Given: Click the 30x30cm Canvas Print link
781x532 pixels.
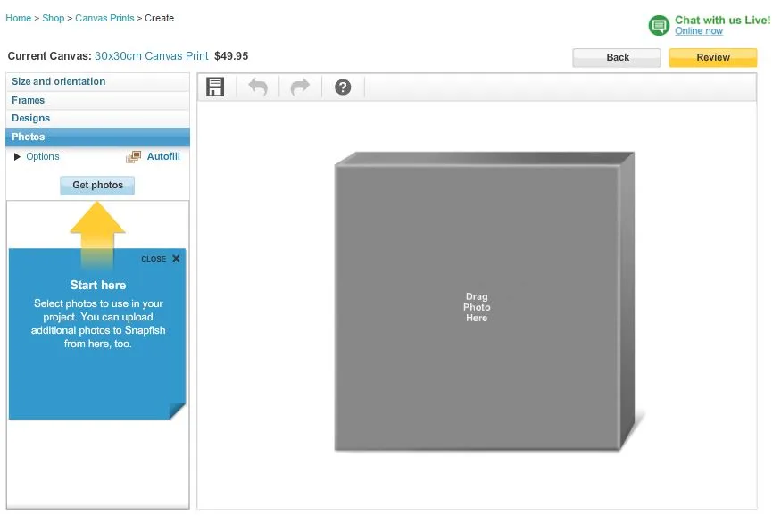Looking at the screenshot, I should pos(152,56).
